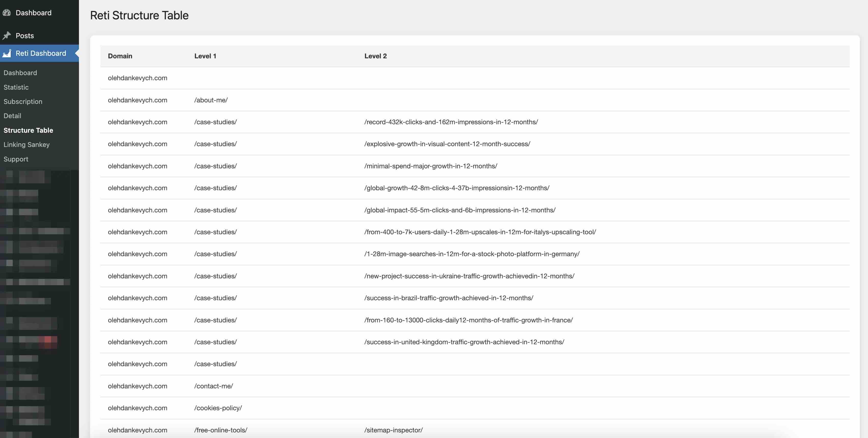Click /case-studies/ in the minimal-spend row
Image resolution: width=868 pixels, height=438 pixels.
tap(215, 166)
